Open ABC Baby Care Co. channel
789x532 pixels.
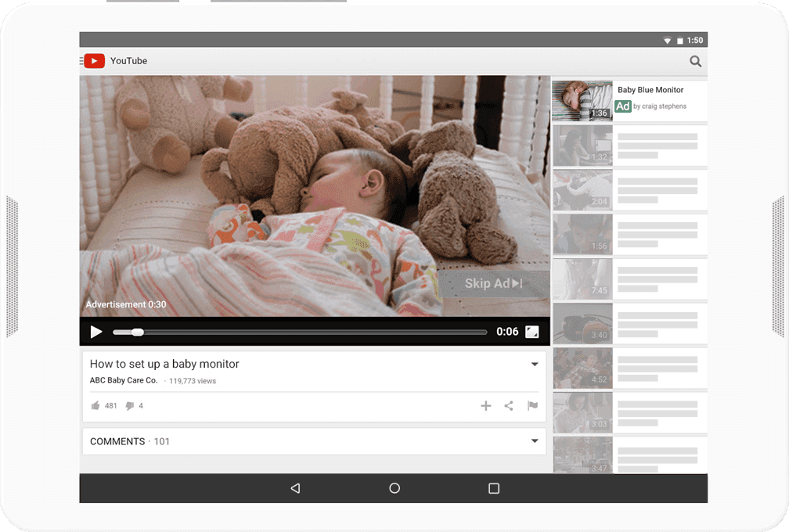124,381
